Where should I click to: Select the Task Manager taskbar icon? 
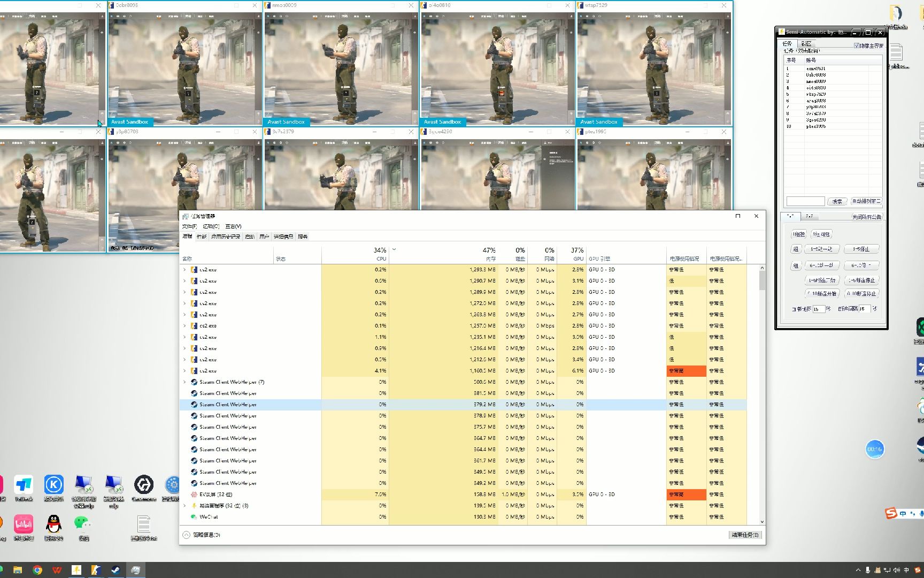[135, 570]
